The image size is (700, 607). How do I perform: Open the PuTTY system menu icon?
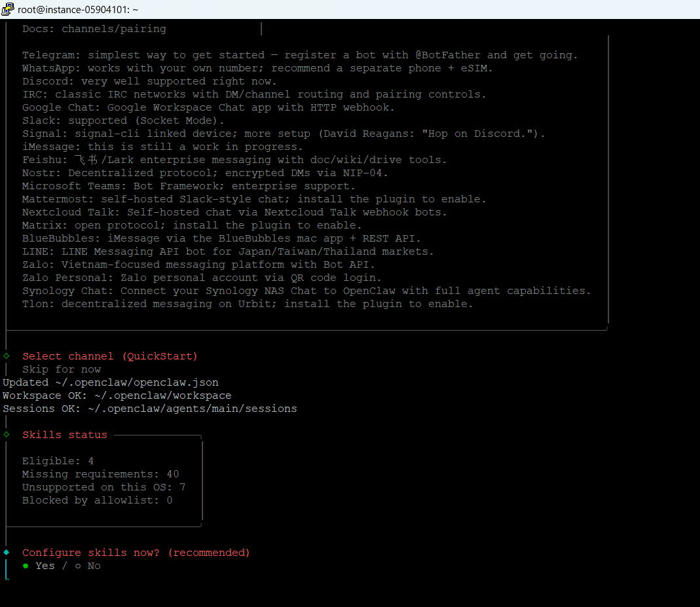[9, 9]
